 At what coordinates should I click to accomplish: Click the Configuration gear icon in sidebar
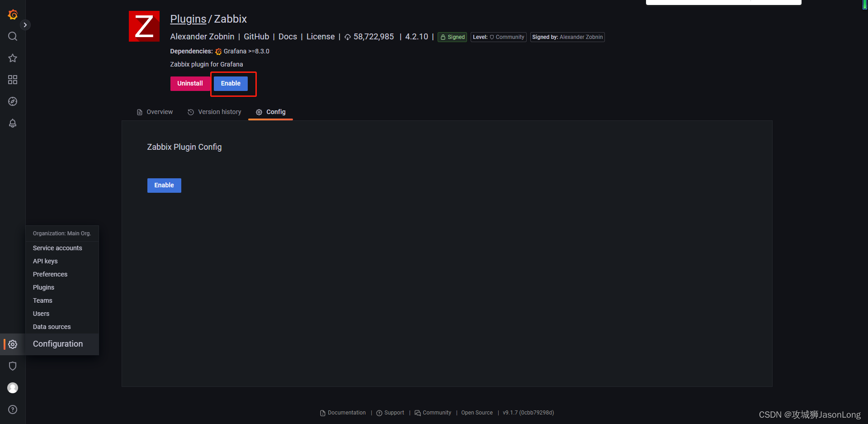[13, 344]
